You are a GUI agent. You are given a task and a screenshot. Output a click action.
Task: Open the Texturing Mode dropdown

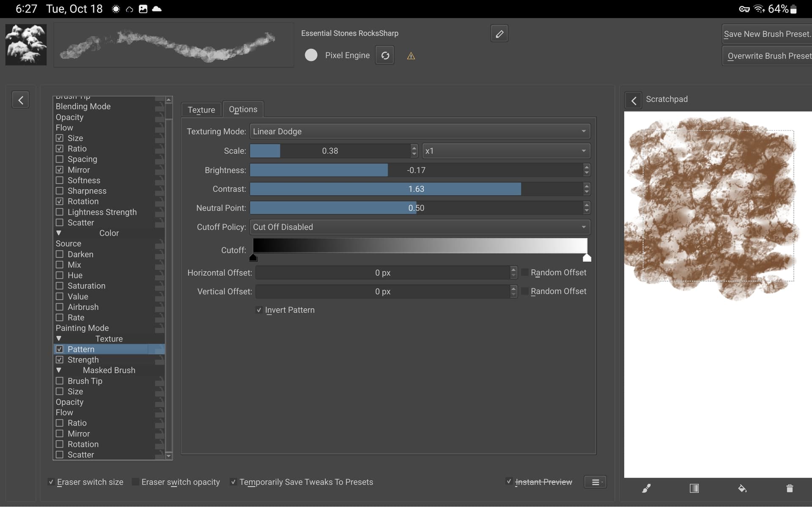pyautogui.click(x=420, y=132)
